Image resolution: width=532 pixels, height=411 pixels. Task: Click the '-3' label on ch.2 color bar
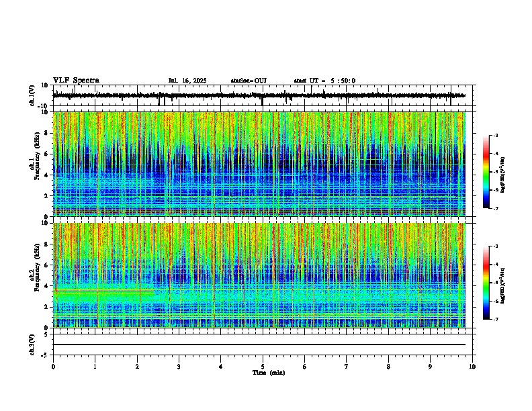click(x=496, y=246)
